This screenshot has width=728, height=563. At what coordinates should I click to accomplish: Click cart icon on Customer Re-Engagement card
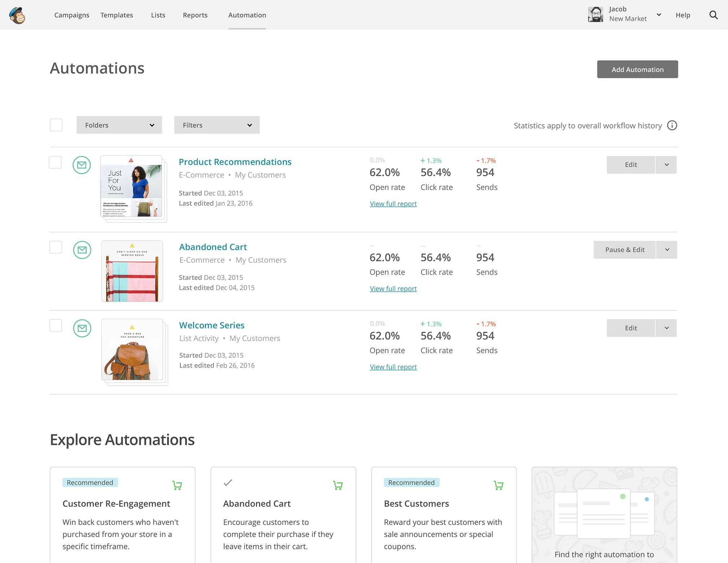(x=177, y=485)
